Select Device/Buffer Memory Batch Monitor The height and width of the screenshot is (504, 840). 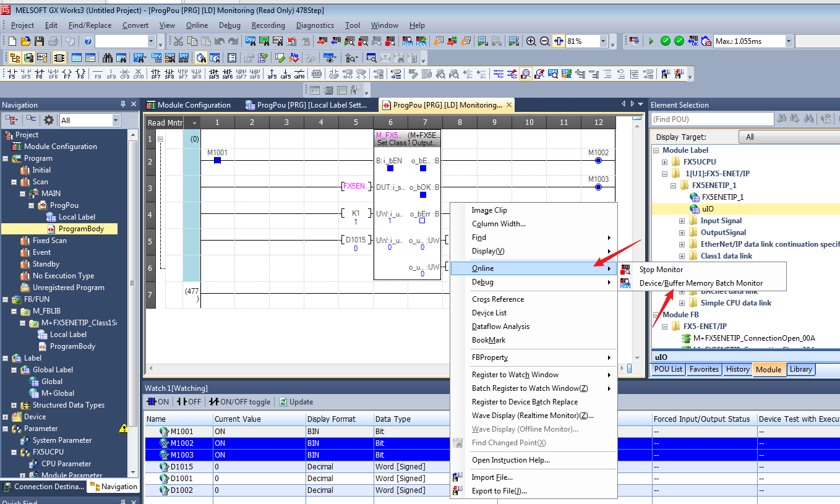pos(701,283)
